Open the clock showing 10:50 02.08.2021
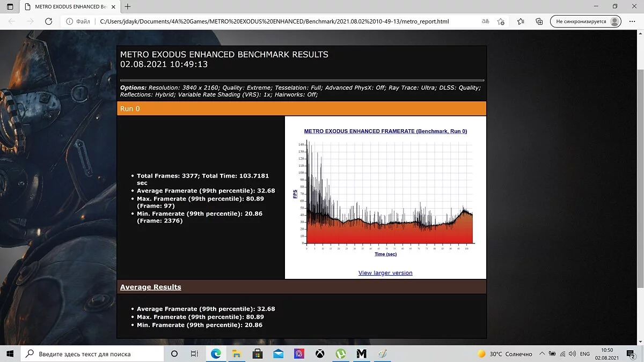The image size is (644, 362). (607, 354)
